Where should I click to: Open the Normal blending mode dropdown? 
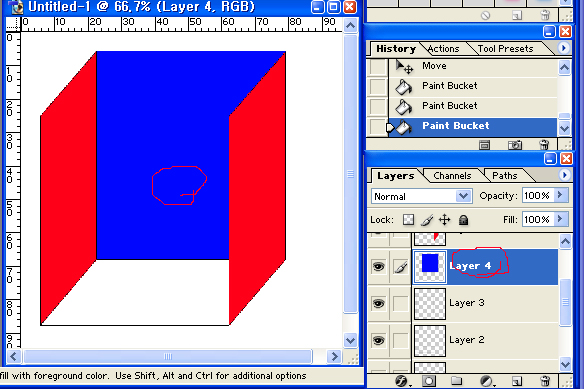click(422, 196)
